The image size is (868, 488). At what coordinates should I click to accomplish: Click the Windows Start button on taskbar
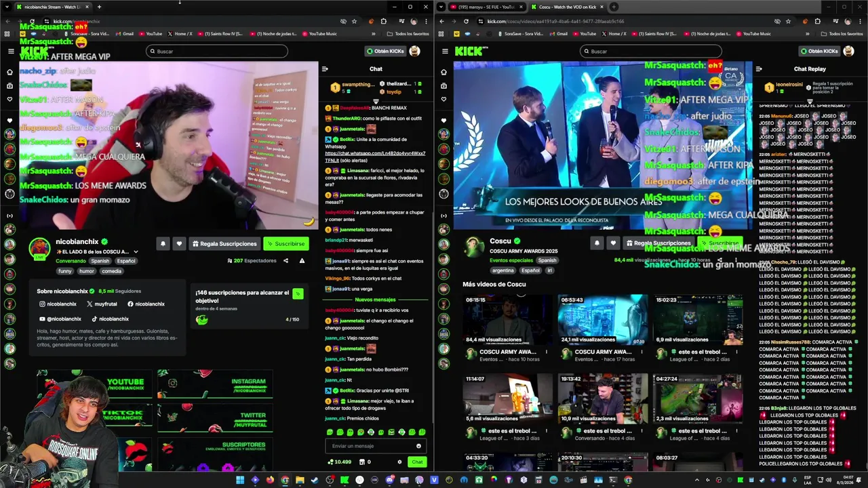tap(239, 480)
